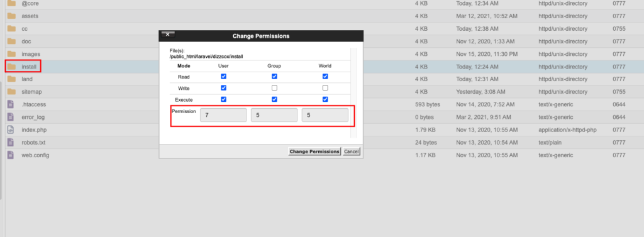The image size is (644, 237).
Task: Click the robots.txt file icon
Action: coord(11,143)
